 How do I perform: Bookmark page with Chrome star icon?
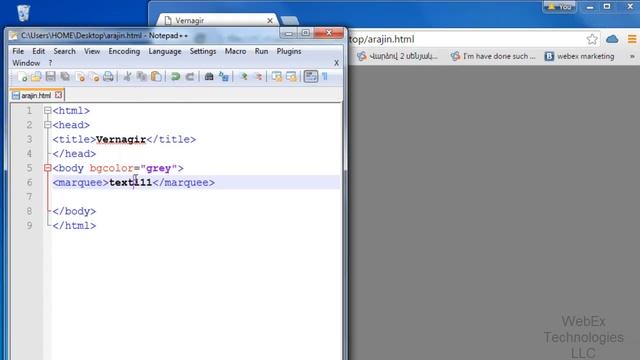592,39
